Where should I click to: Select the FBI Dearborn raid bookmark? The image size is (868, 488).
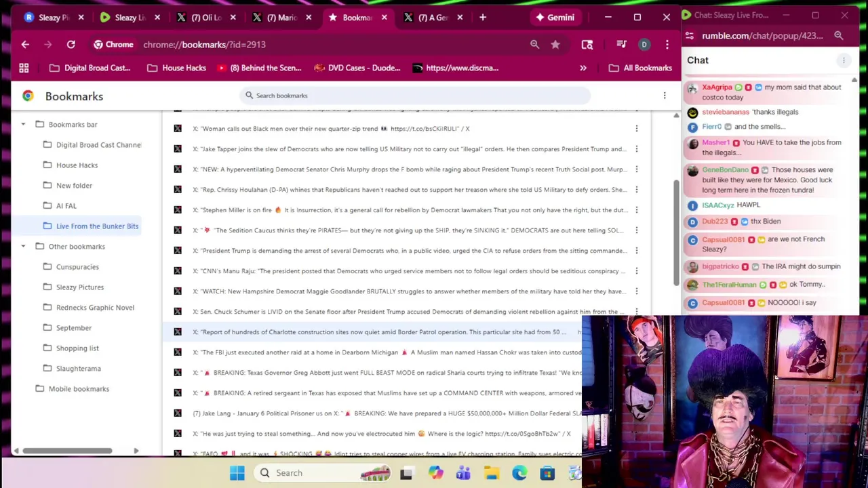pyautogui.click(x=372, y=352)
